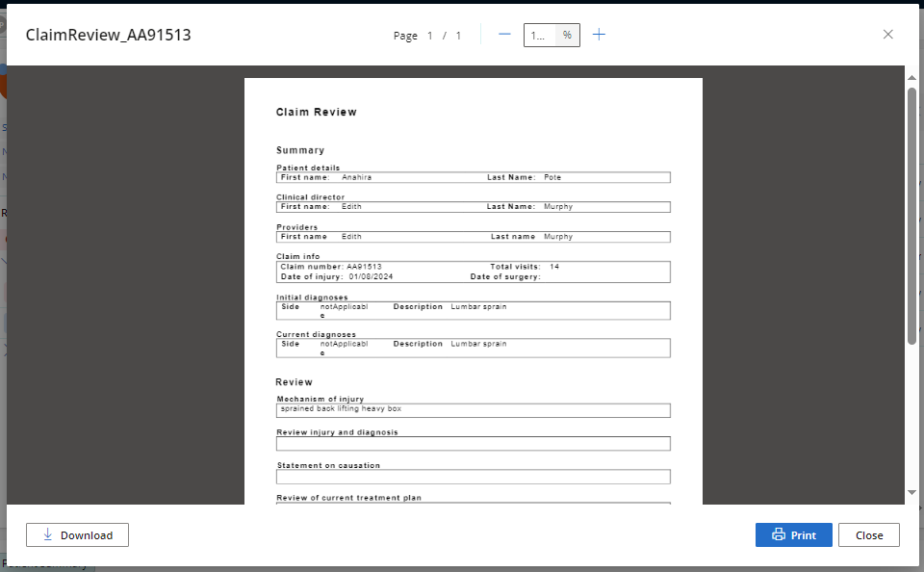Click the zoom percentage input field
The height and width of the screenshot is (572, 924).
tap(539, 36)
